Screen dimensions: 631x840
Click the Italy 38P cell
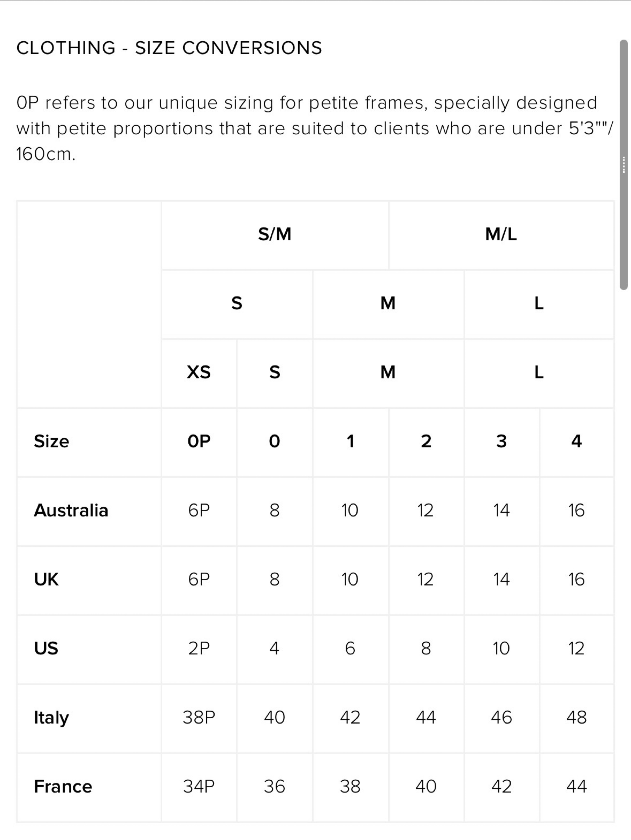[199, 718]
